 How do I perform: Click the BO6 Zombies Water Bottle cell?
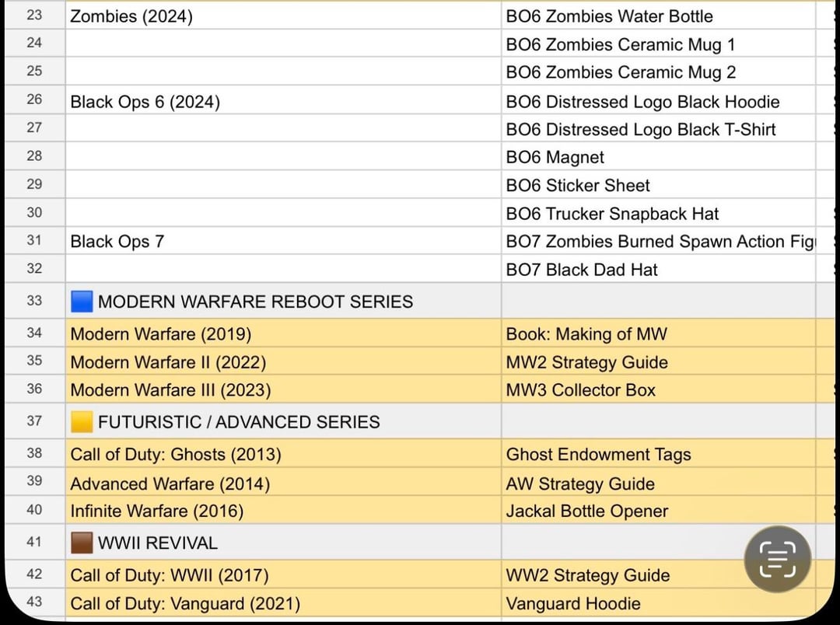(659, 16)
